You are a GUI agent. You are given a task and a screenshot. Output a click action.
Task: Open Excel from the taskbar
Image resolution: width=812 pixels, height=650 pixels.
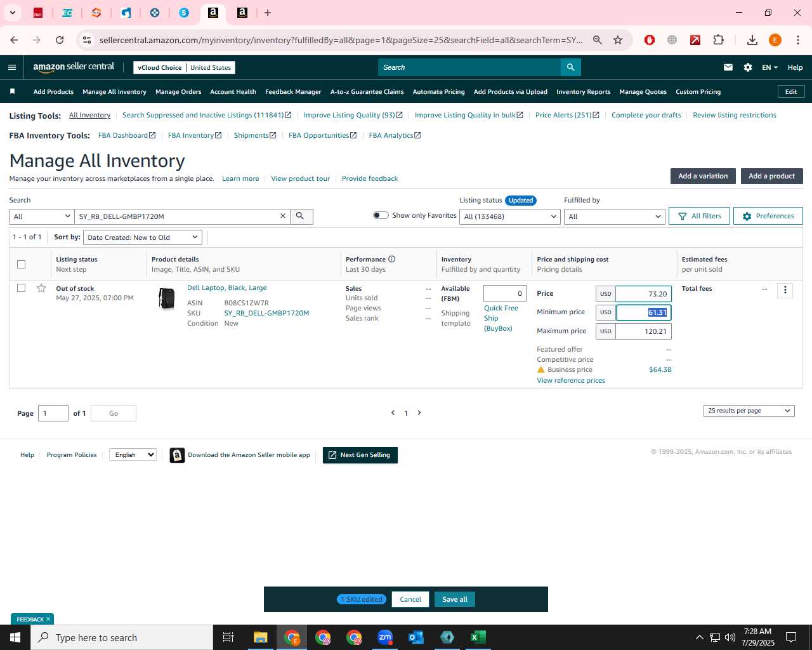click(x=478, y=637)
